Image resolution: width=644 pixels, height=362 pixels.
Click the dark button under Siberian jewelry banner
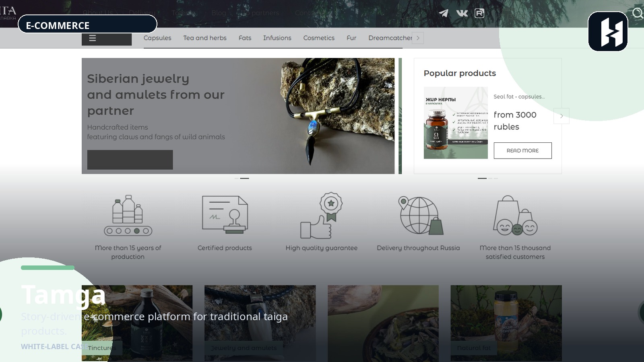[x=130, y=160]
